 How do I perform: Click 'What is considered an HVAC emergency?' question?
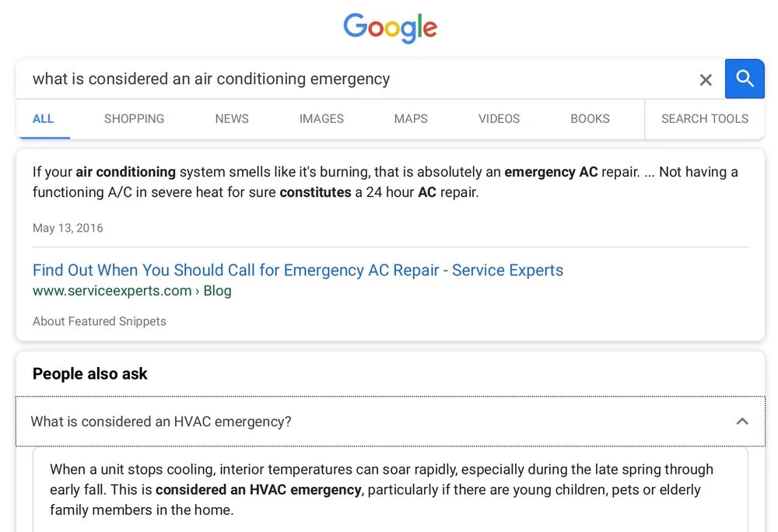click(x=161, y=422)
